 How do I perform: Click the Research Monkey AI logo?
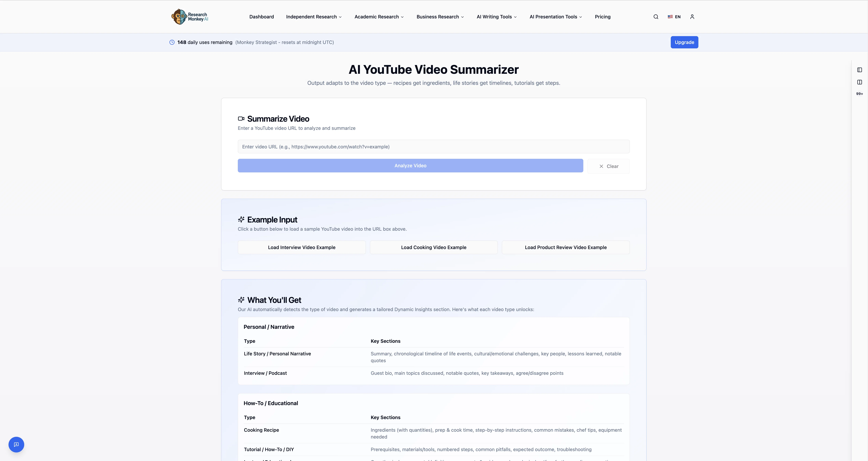point(190,17)
